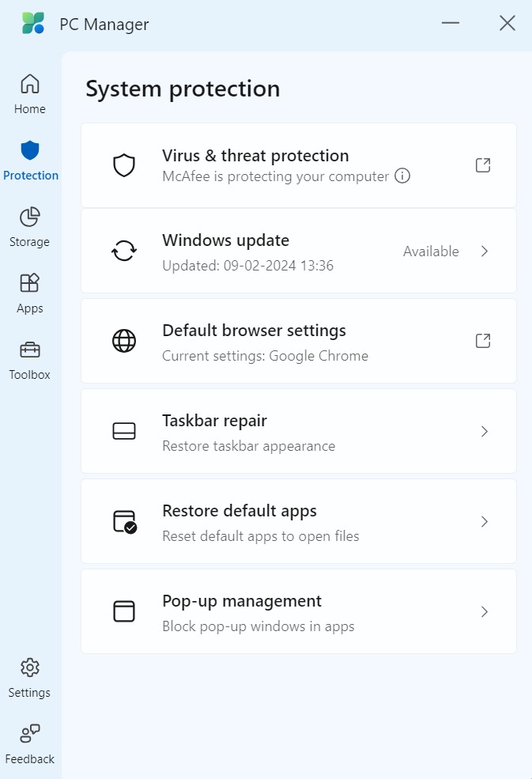Open Feedback from the sidebar
Screen dimensions: 532x779
pyautogui.click(x=29, y=742)
